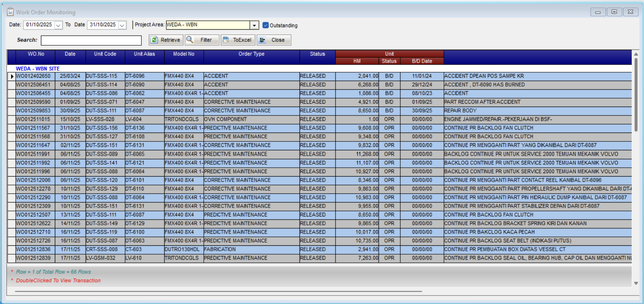Click B/D date 29/12/24 cell
The height and width of the screenshot is (304, 644).
[422, 85]
